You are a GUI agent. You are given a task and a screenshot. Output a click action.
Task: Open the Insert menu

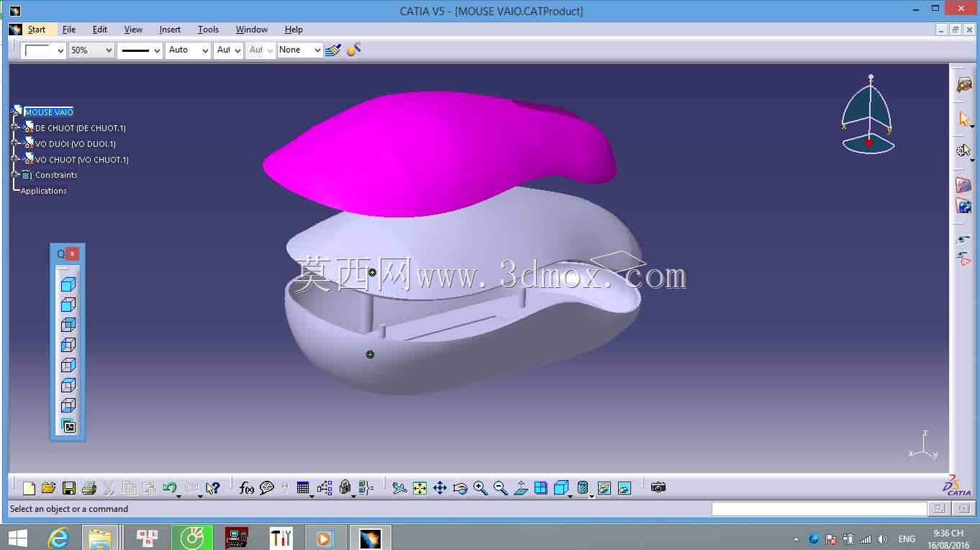click(x=170, y=30)
